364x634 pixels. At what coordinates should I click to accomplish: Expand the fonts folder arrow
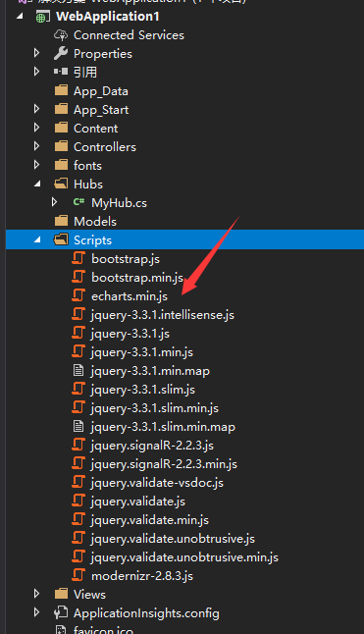(x=36, y=165)
